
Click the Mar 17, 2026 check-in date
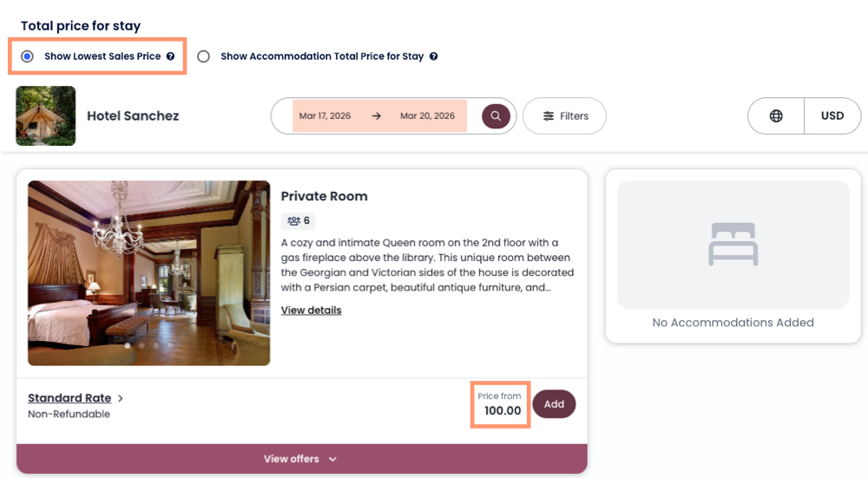pyautogui.click(x=325, y=116)
